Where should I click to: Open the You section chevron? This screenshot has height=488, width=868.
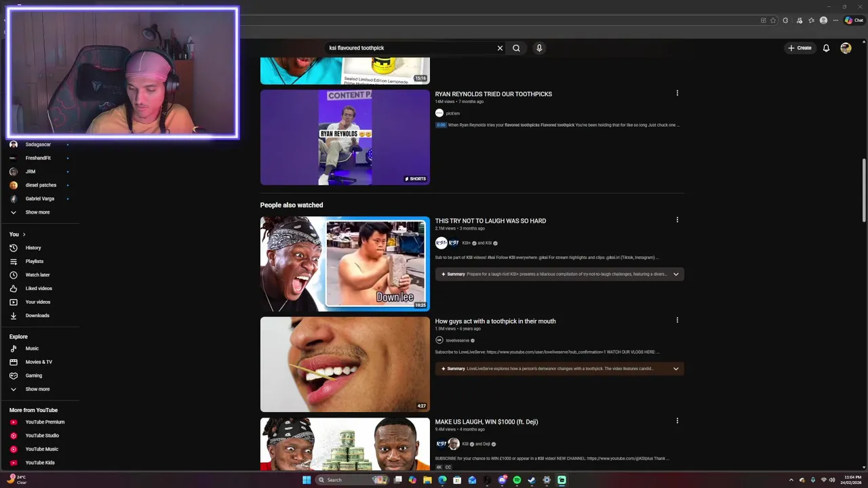24,235
